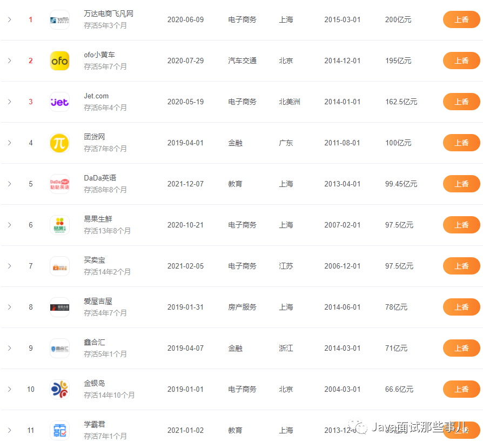Click the DaDa英语 logo icon

pos(59,184)
